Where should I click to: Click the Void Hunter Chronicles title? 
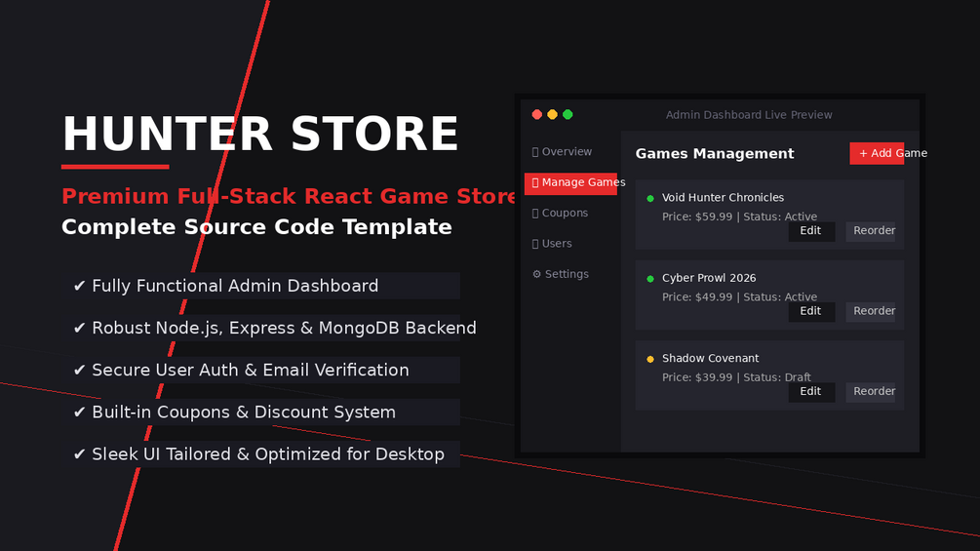click(x=723, y=197)
